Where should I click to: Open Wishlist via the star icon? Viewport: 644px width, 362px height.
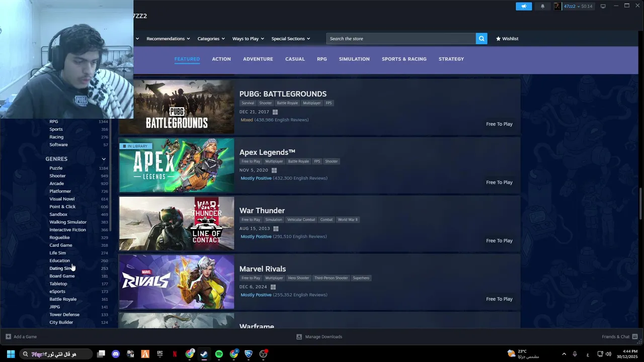point(498,38)
